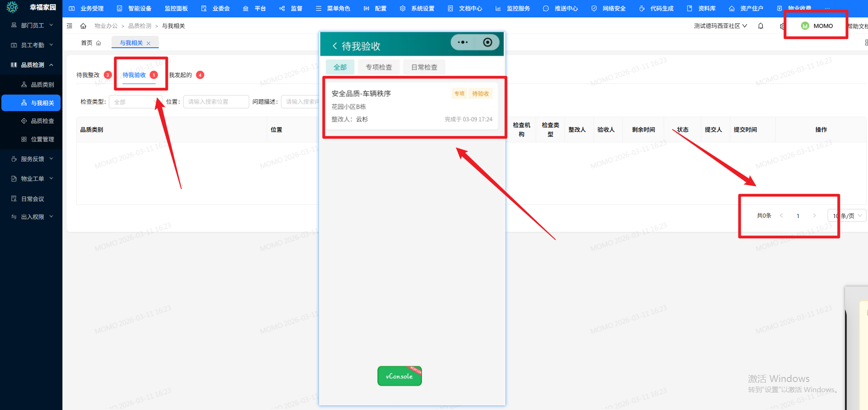
Task: Click the sidebar collapse hamburger icon
Action: [70, 26]
